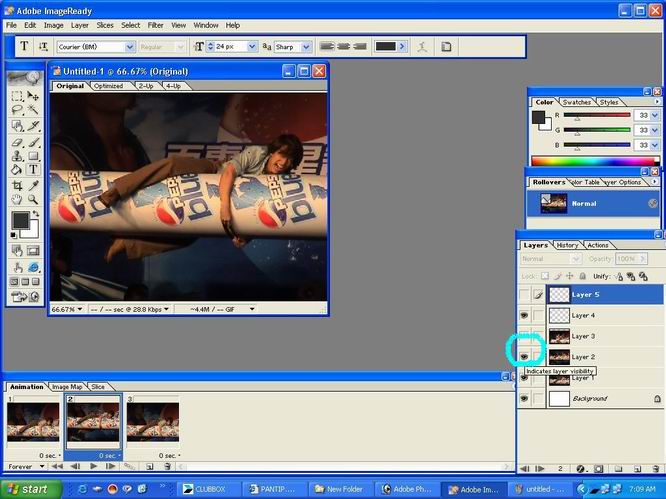Rewind to first animation frame

point(57,466)
